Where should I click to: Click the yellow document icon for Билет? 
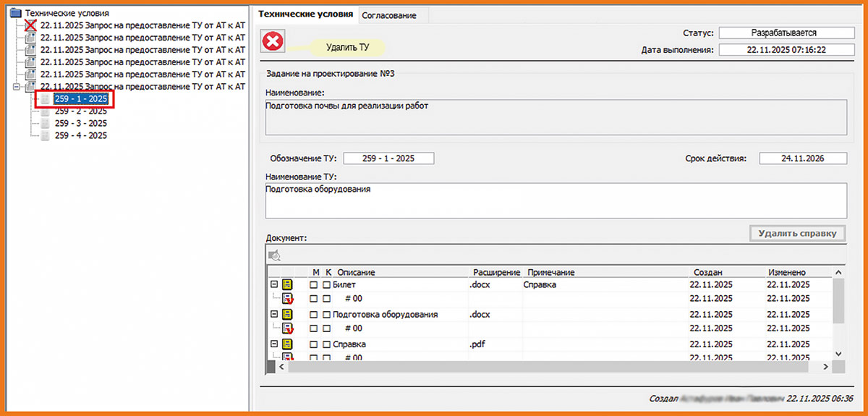[x=287, y=285]
